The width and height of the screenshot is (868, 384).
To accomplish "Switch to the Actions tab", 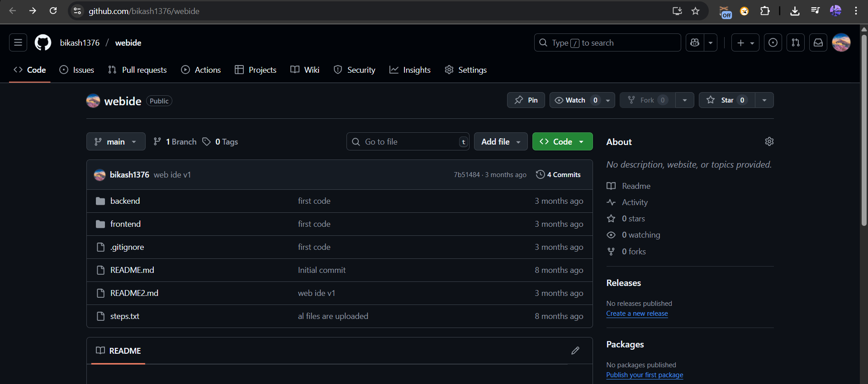I will [201, 70].
